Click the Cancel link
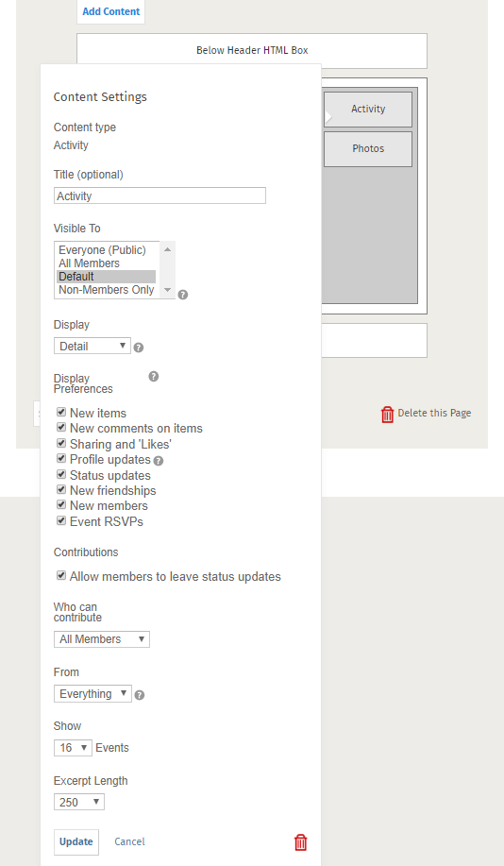 [x=129, y=841]
